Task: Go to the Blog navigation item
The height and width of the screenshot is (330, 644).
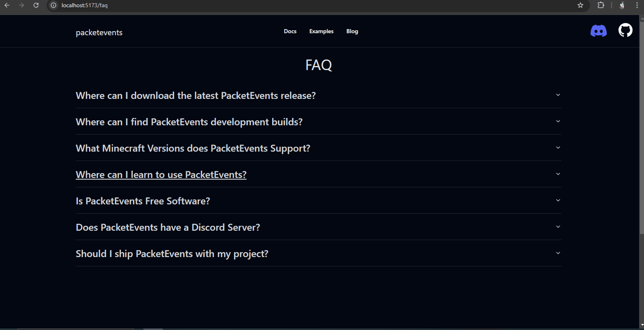Action: tap(352, 31)
